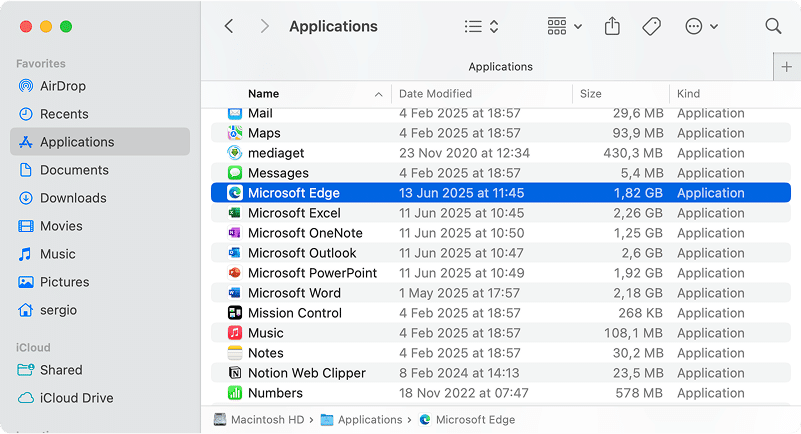
Task: Select the Music app icon in list
Action: pos(234,333)
